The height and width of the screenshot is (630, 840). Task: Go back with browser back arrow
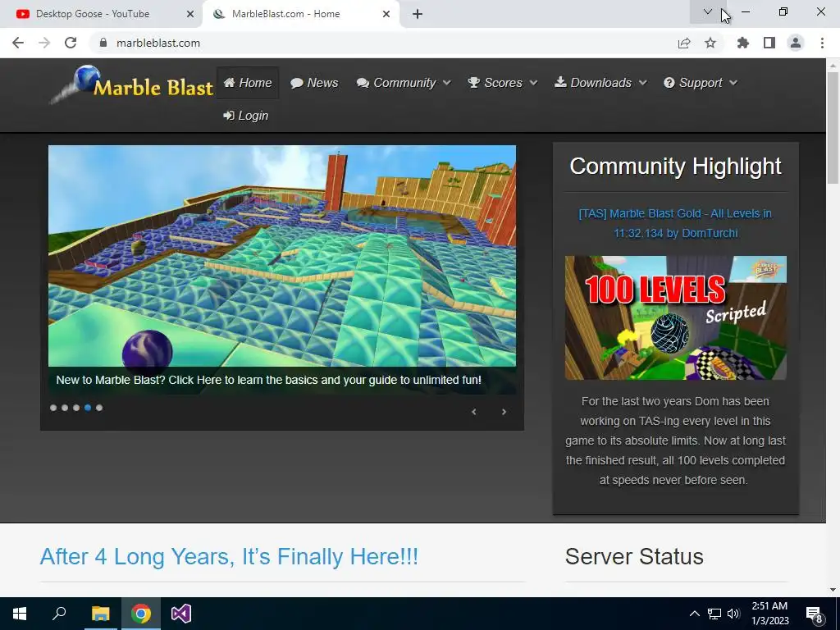click(x=18, y=43)
